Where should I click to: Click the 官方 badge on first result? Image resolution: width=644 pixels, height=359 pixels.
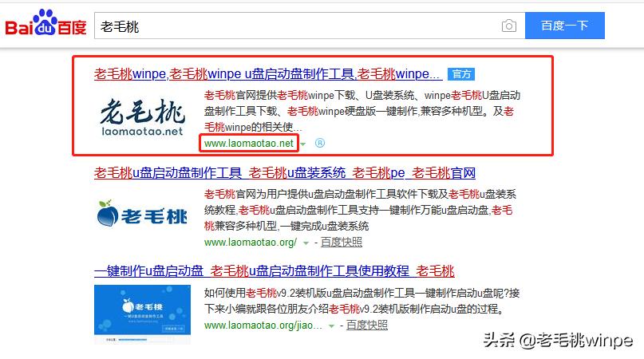pos(461,74)
